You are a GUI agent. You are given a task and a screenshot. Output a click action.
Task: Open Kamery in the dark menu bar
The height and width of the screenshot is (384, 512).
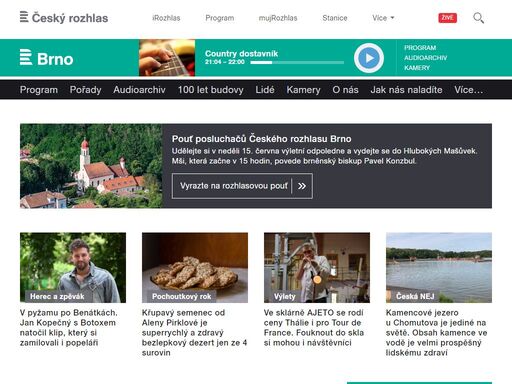303,90
